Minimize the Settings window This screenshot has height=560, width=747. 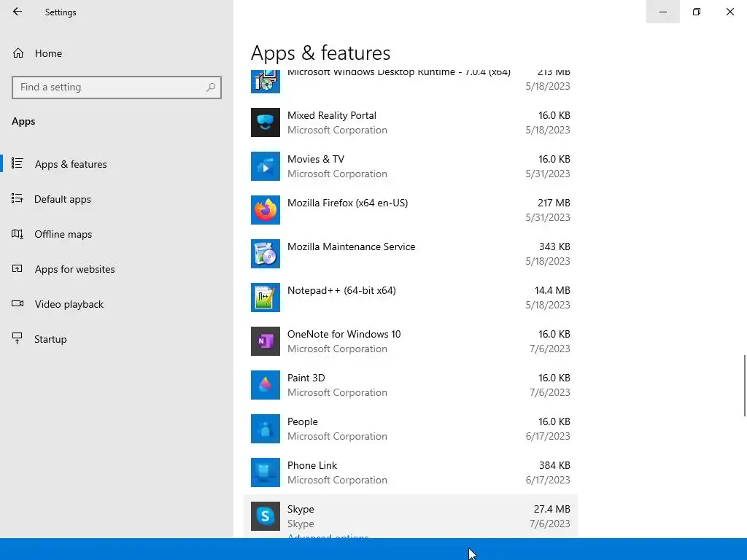(662, 12)
